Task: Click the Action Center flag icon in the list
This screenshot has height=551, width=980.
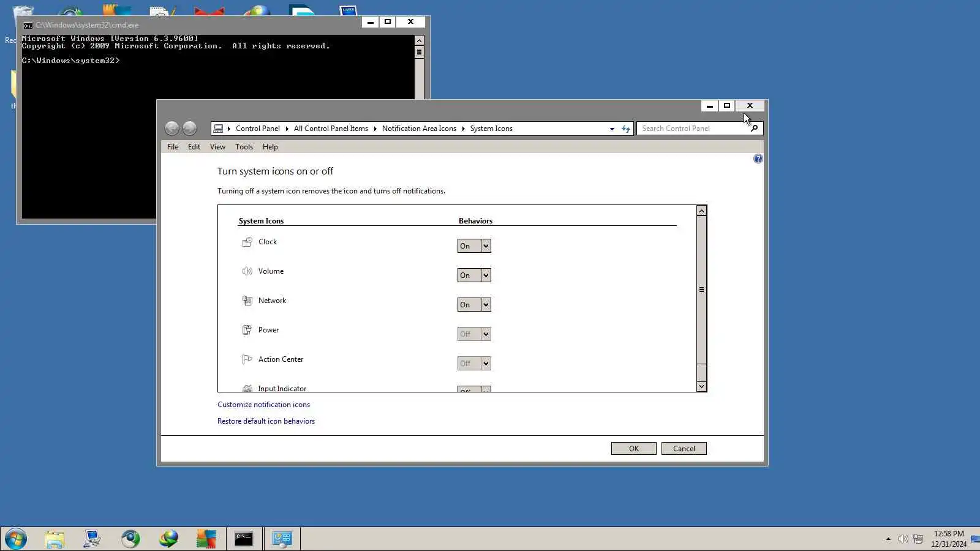Action: (247, 359)
